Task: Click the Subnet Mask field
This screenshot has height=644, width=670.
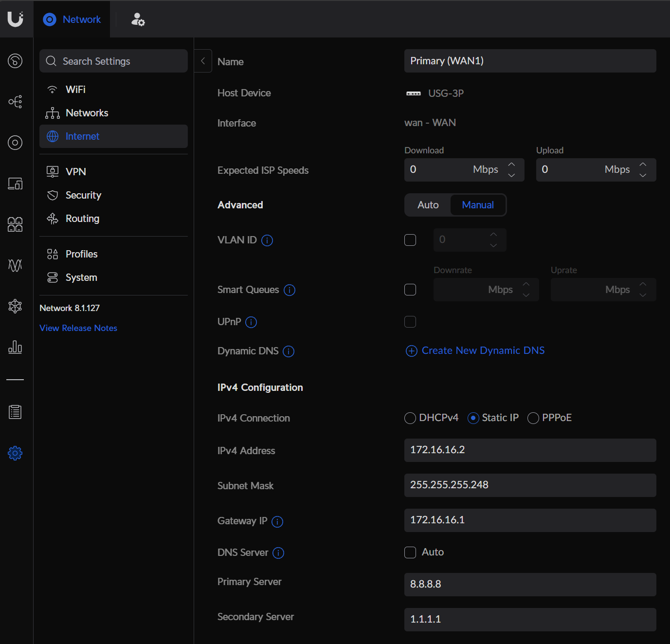Action: coord(530,485)
